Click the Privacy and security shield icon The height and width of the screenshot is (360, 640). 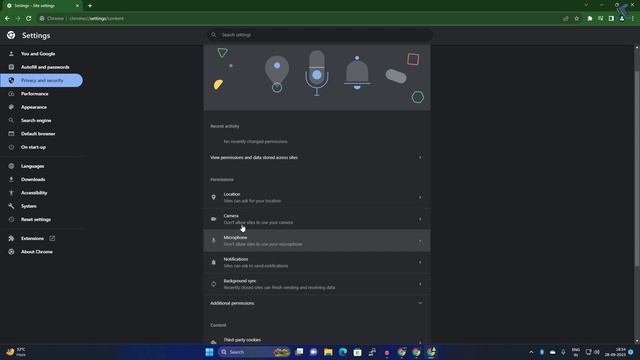tap(11, 80)
